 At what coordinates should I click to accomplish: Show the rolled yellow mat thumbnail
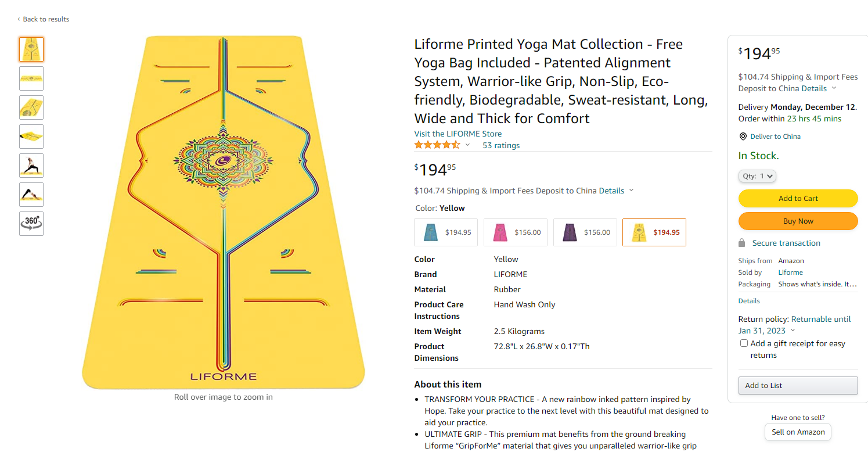[31, 137]
